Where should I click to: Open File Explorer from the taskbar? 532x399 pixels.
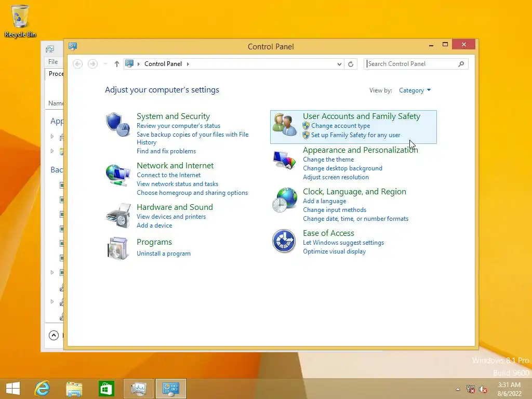point(74,389)
